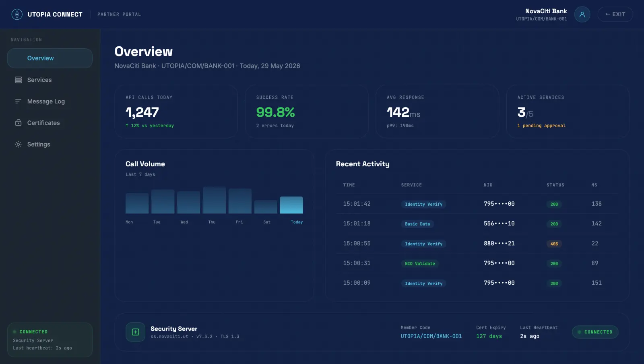Click the sidebar CONNECTED Security Server card
Screen dimensions: 644x364
point(50,340)
